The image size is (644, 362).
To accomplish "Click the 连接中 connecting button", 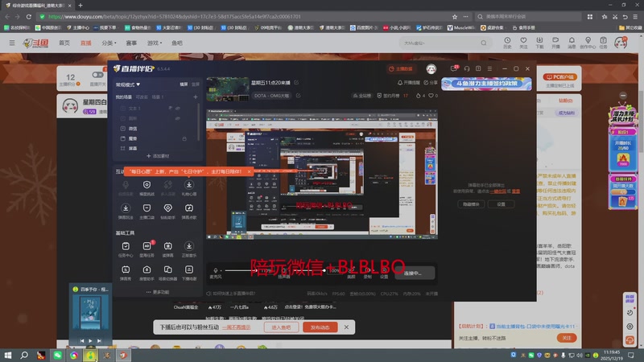I will (415, 273).
